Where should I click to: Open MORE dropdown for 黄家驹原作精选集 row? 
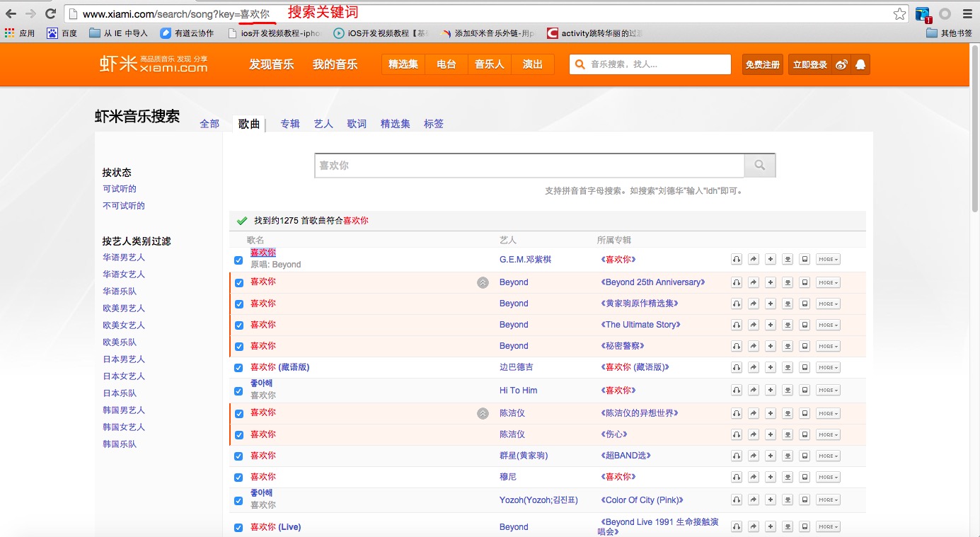[x=828, y=304]
